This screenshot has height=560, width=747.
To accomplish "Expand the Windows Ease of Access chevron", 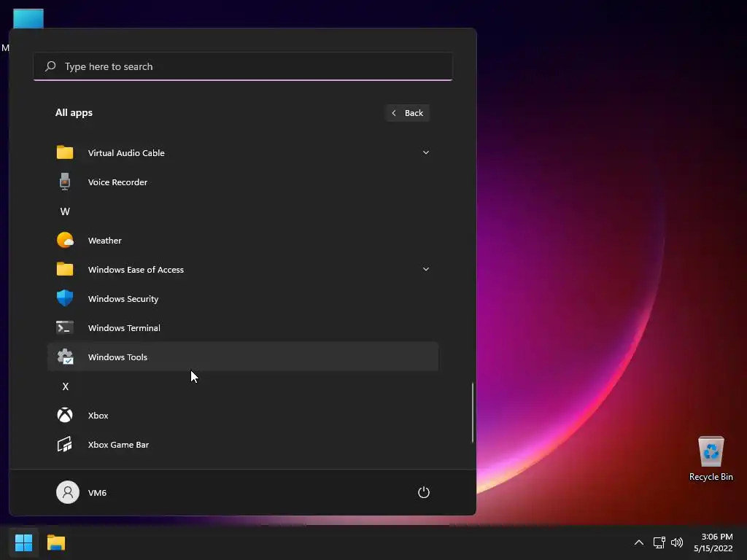I will (x=426, y=269).
